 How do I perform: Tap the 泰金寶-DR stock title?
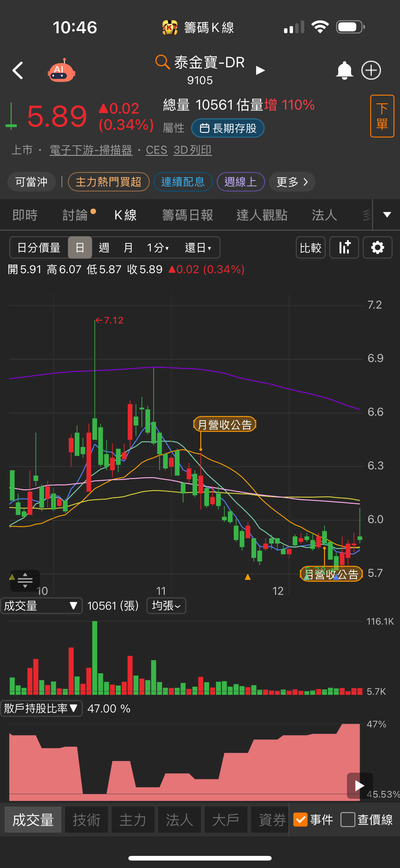[x=209, y=62]
